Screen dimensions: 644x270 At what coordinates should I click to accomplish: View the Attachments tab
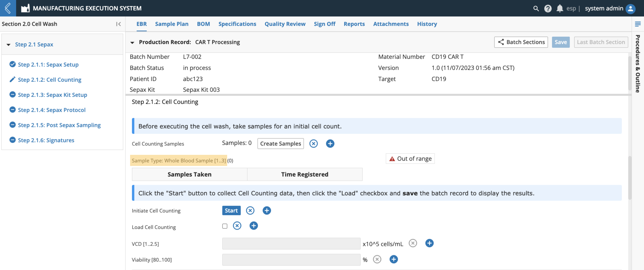point(391,24)
